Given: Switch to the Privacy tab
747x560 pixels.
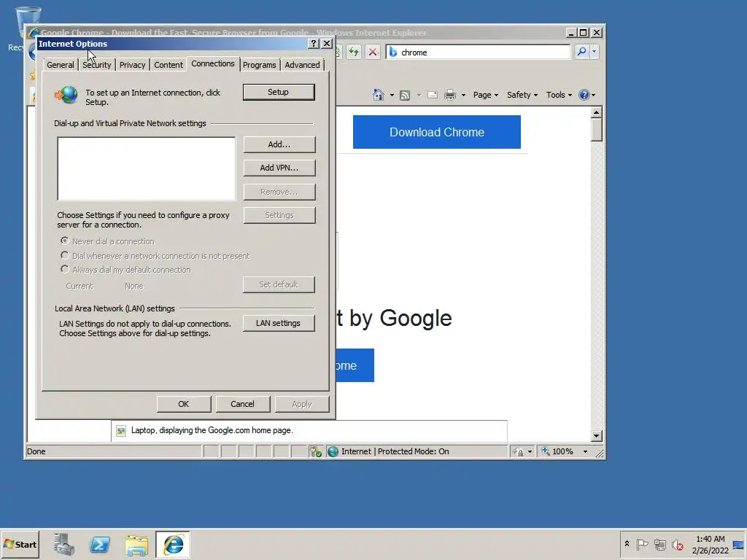Looking at the screenshot, I should tap(133, 65).
